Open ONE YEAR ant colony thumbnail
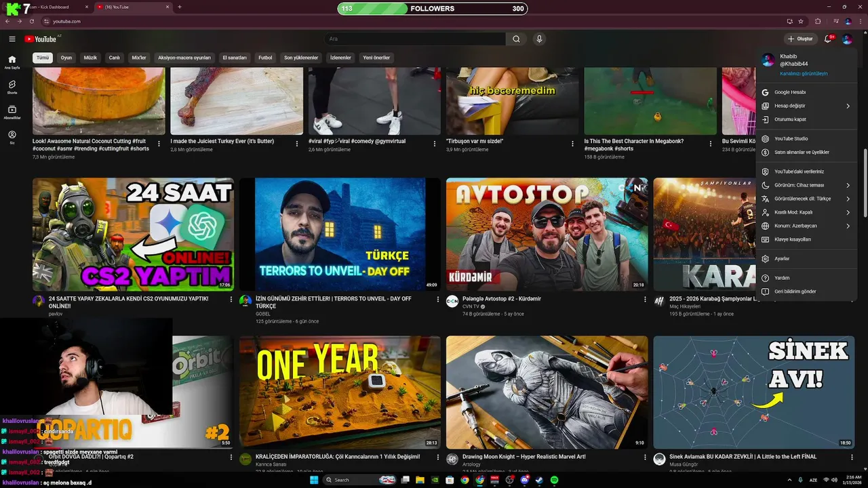Image resolution: width=868 pixels, height=488 pixels. coord(340,392)
